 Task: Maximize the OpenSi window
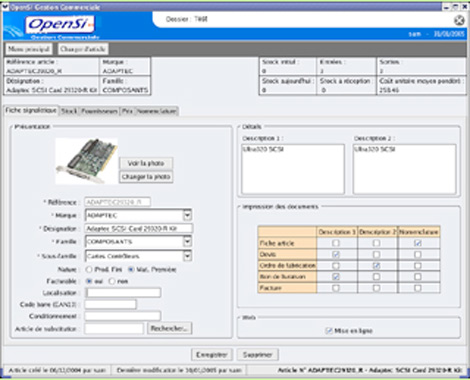tap(456, 7)
